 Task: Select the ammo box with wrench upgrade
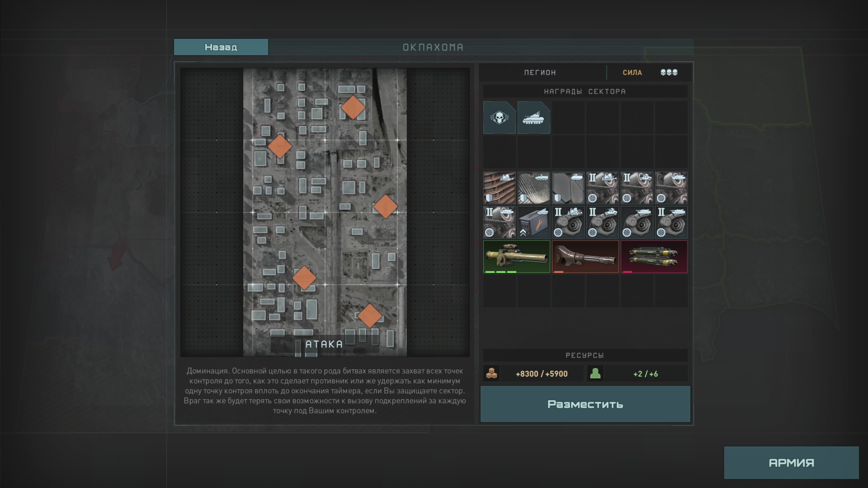533,222
